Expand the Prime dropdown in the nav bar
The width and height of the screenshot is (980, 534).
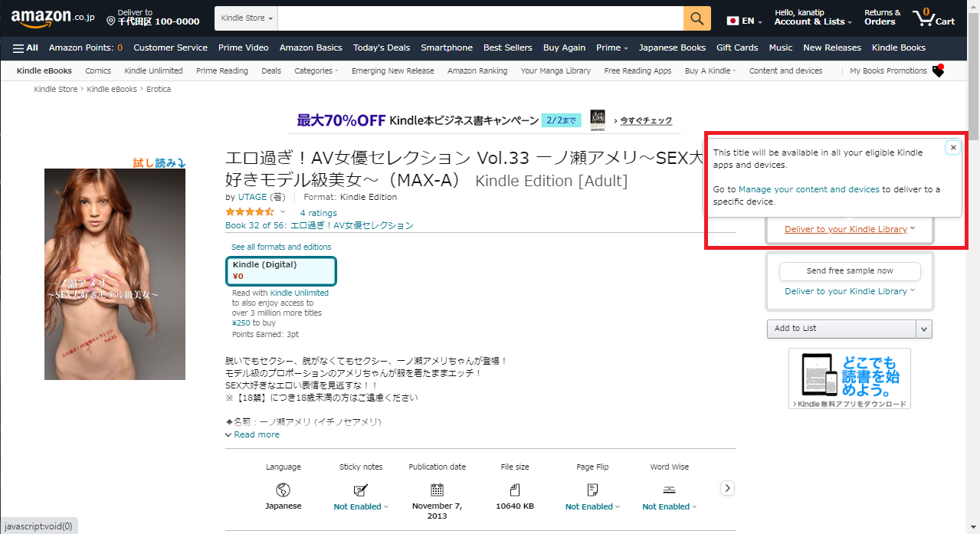[612, 48]
